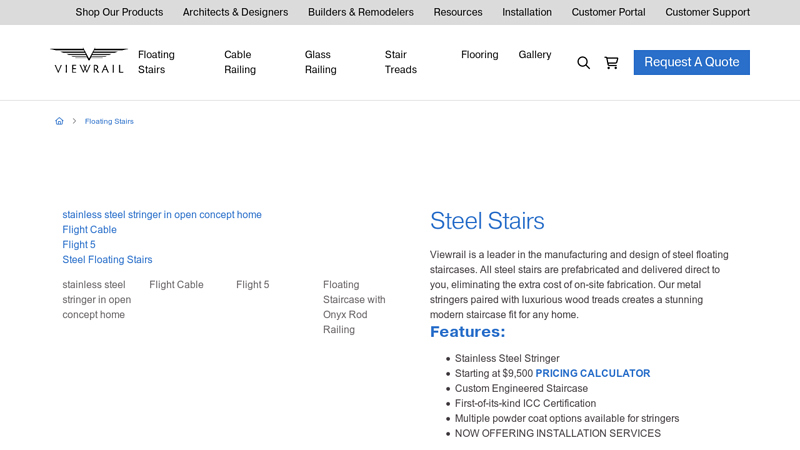The width and height of the screenshot is (800, 450).
Task: Select gray 'Flight Cable' thumbnail caption
Action: coord(176,285)
